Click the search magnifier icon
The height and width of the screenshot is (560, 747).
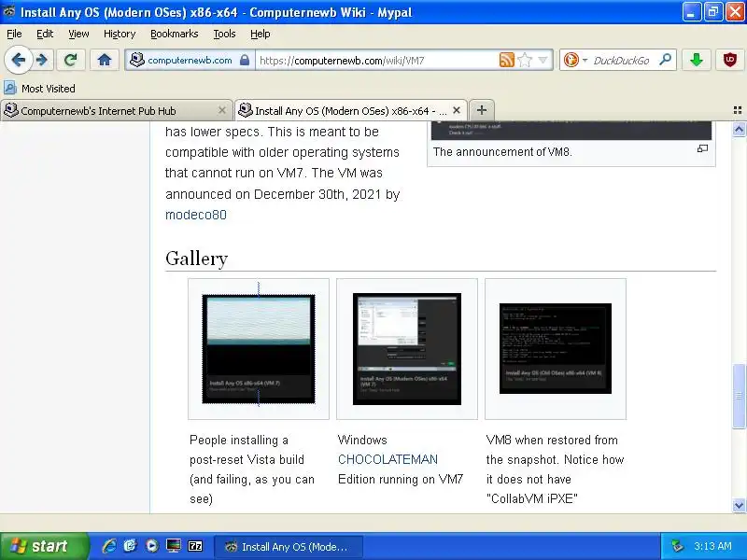(665, 60)
